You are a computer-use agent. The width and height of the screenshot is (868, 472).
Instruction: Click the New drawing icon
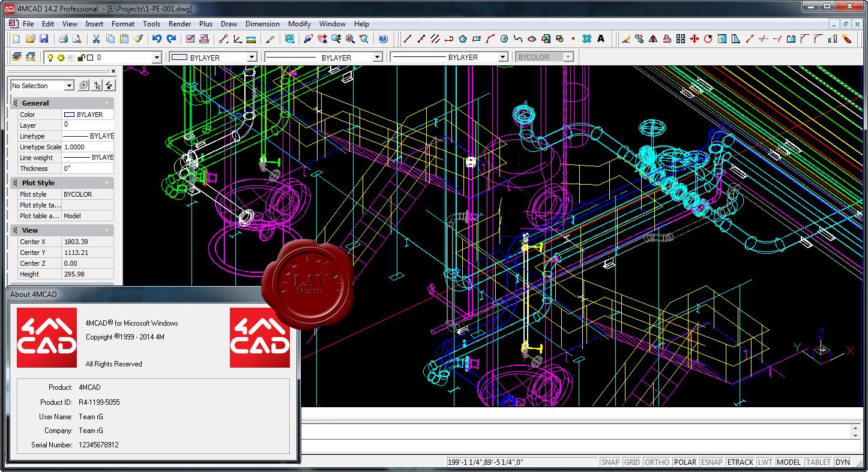point(17,39)
